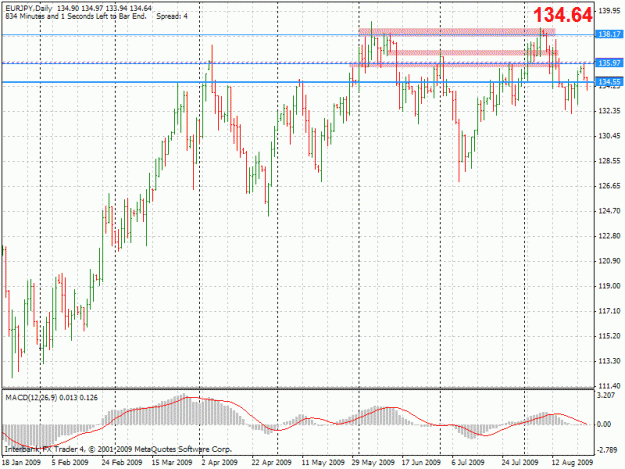Viewport: 625px width, 469px height.
Task: Click the 128.55 price scale value
Action: point(610,161)
